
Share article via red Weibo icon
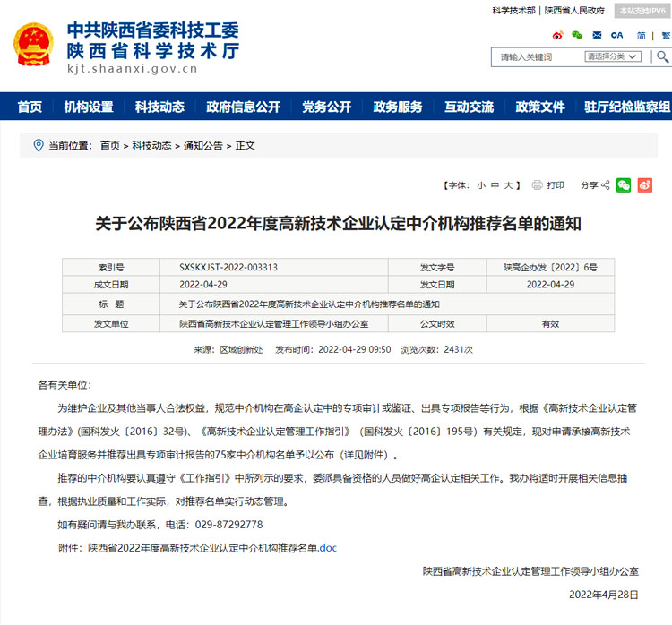(x=645, y=185)
